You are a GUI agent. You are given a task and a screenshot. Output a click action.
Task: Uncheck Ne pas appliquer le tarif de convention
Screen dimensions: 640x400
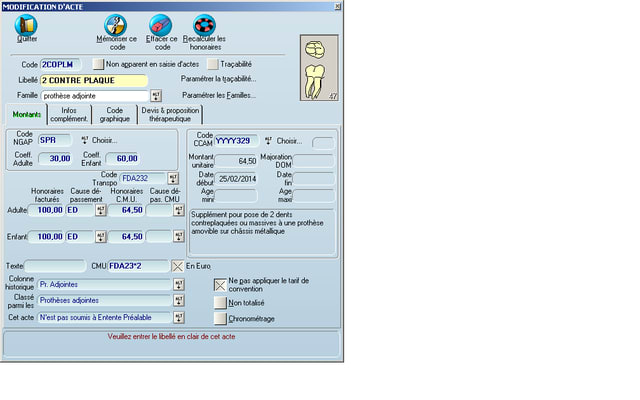[221, 284]
